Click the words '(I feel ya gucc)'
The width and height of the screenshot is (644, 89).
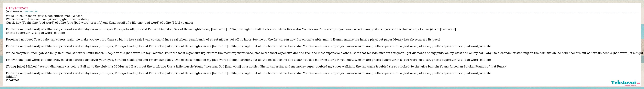point(182,23)
